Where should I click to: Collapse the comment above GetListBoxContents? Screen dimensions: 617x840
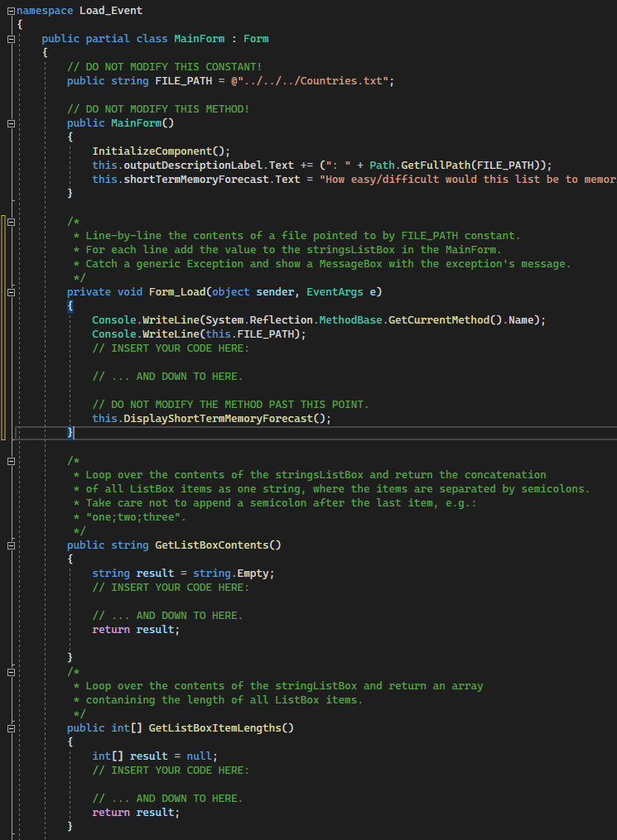point(10,461)
